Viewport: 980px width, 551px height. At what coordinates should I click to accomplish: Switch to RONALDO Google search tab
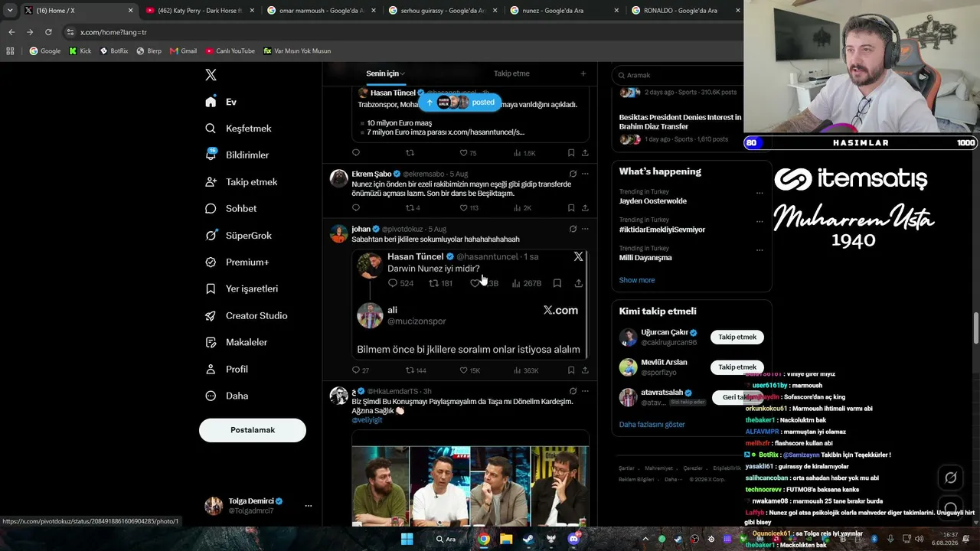[x=685, y=11]
